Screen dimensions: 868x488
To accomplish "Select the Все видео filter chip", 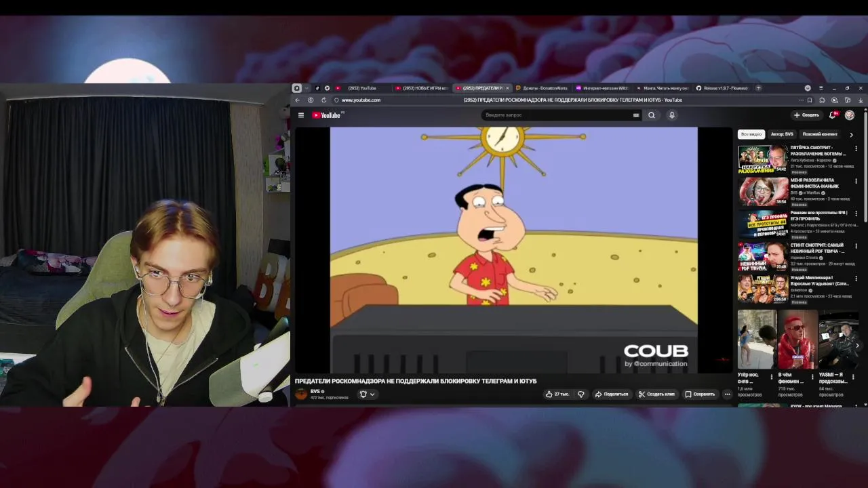I will pos(751,134).
